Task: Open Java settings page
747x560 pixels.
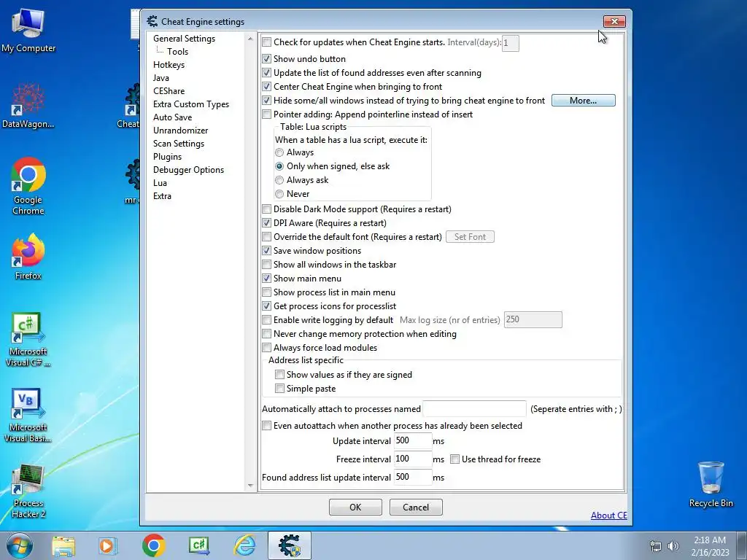Action: (x=161, y=77)
